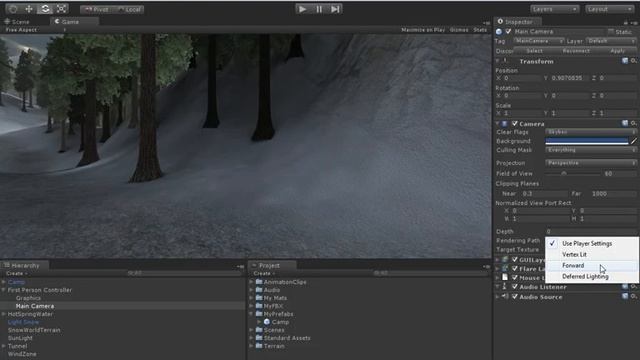Select SnowWorldTerrain in Hierarchy
Image resolution: width=640 pixels, height=360 pixels.
[34, 330]
